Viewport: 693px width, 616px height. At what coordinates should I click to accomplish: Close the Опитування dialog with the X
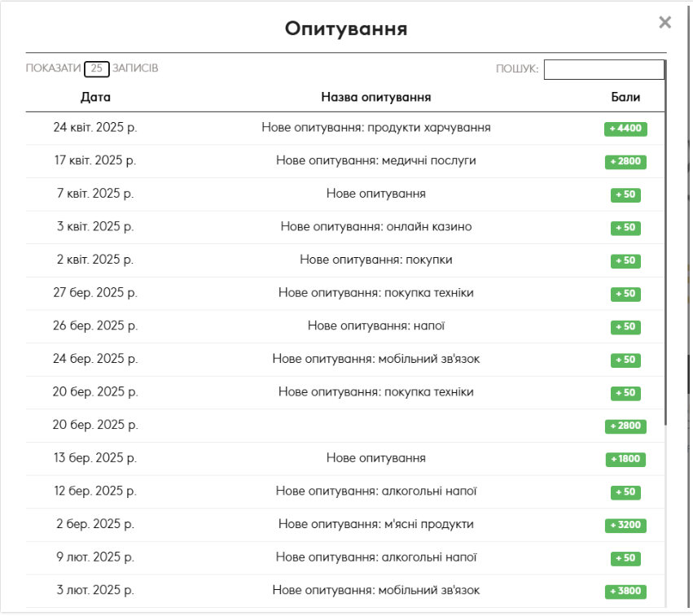664,22
